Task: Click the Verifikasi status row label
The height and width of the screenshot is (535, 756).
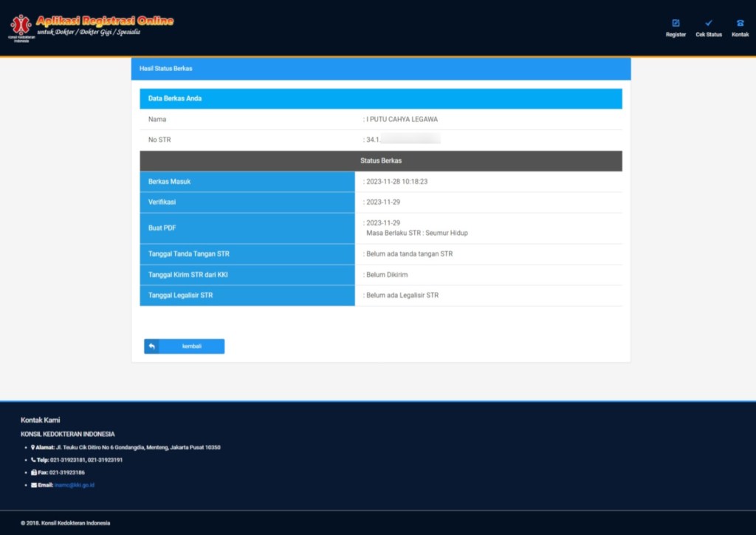Action: coord(162,202)
